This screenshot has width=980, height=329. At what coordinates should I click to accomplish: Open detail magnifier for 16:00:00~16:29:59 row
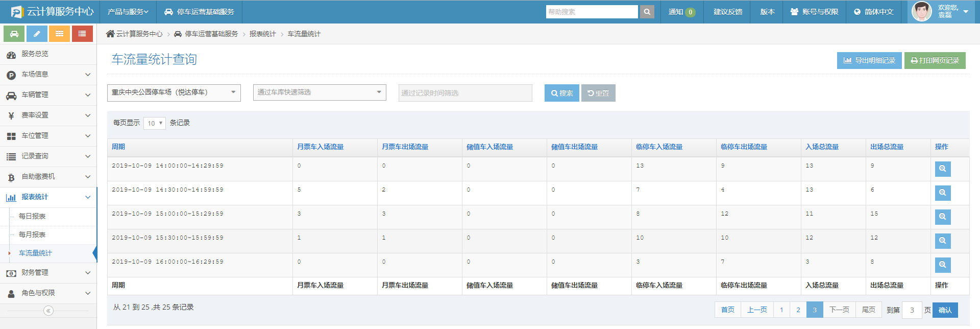942,265
